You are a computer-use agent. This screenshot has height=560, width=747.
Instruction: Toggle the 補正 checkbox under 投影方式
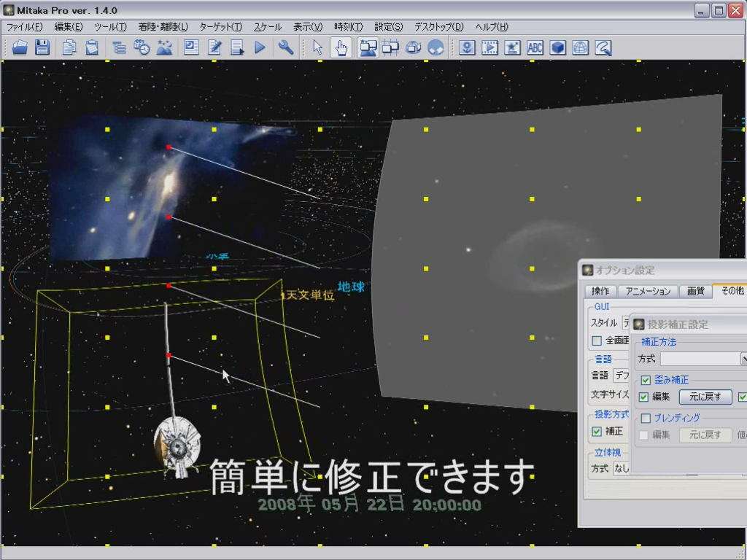597,432
